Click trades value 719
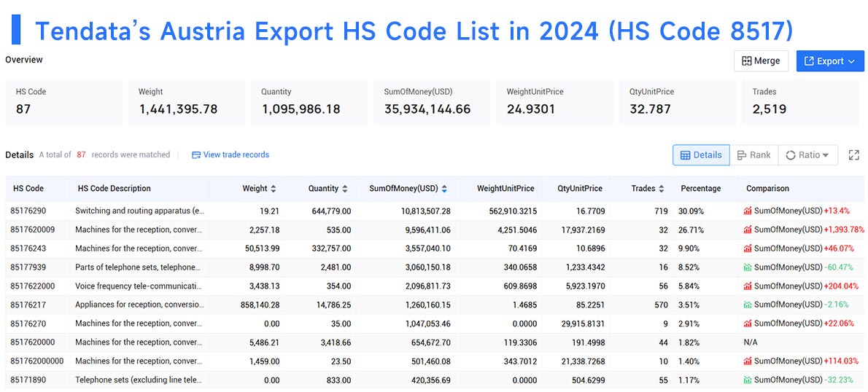 coord(661,211)
